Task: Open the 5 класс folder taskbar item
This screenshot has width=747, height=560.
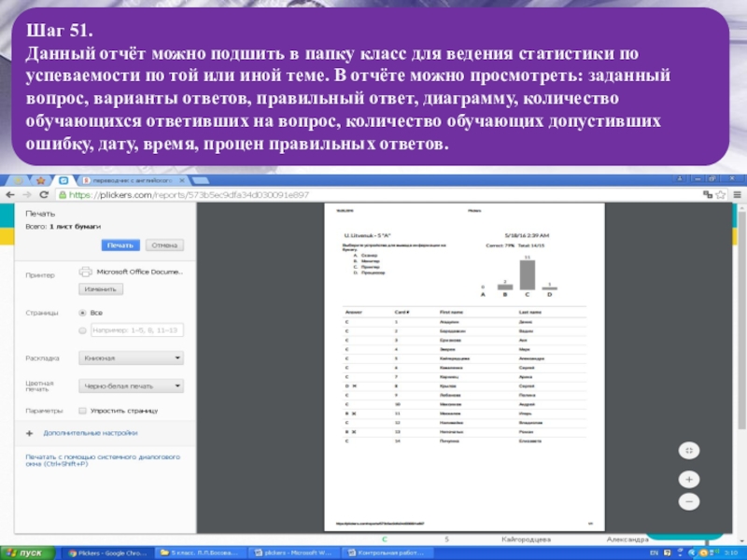Action: point(202,553)
